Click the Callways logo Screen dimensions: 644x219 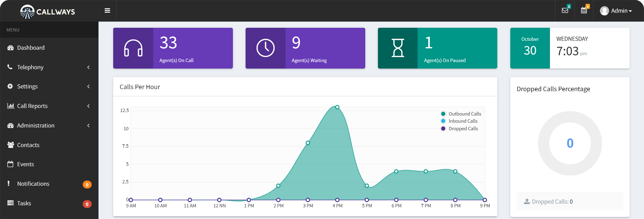pyautogui.click(x=48, y=11)
